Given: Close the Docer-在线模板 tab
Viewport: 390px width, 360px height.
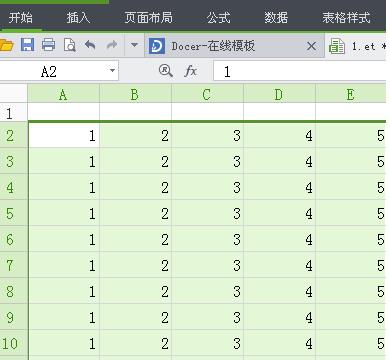Looking at the screenshot, I should coord(311,46).
